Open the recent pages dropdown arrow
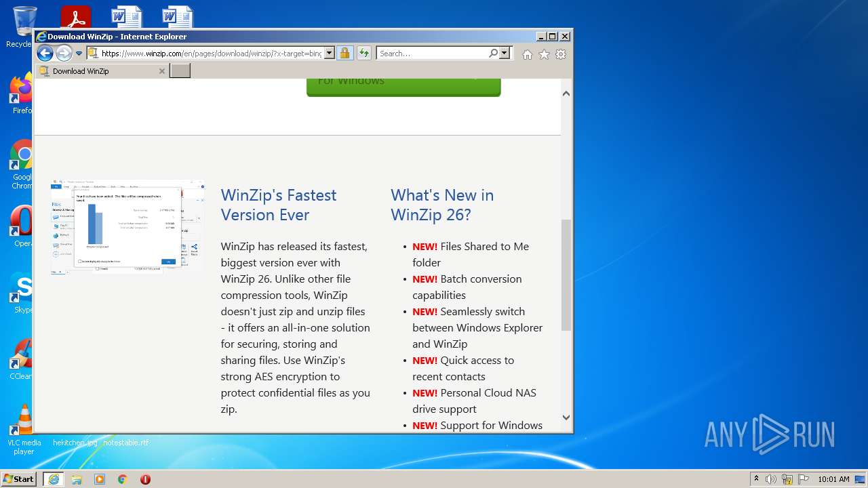 (x=79, y=54)
